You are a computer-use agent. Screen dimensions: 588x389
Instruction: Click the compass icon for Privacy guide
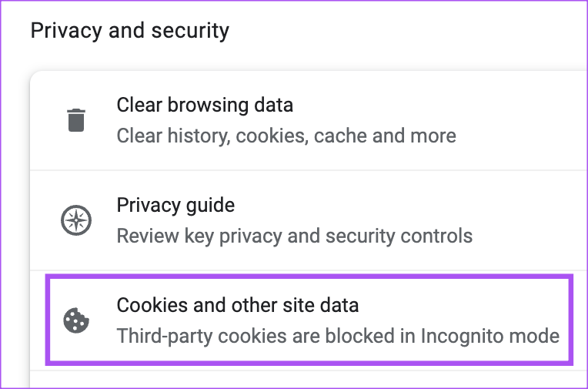(75, 220)
